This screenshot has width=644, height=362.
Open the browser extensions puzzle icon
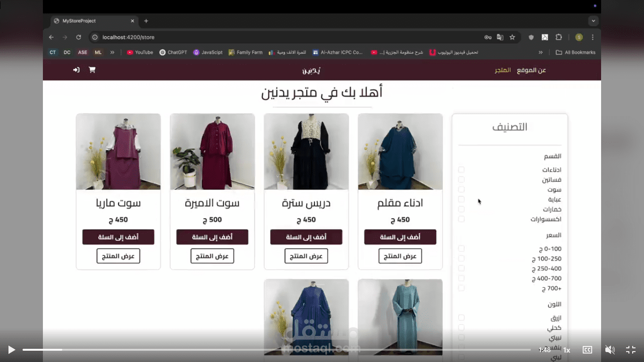(x=559, y=37)
